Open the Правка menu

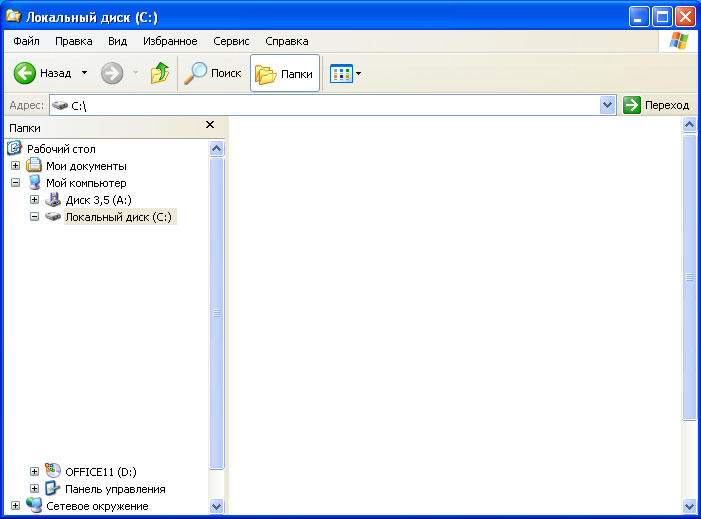pos(74,41)
